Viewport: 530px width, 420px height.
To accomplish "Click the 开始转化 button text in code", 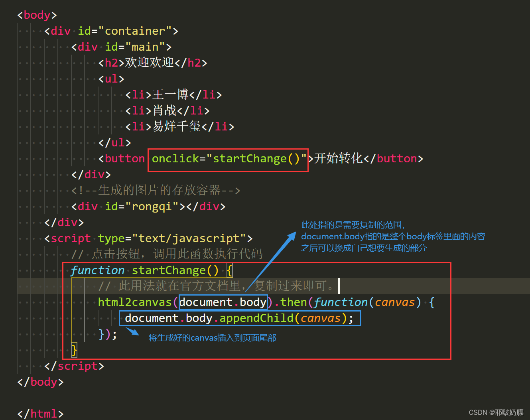I will point(339,158).
